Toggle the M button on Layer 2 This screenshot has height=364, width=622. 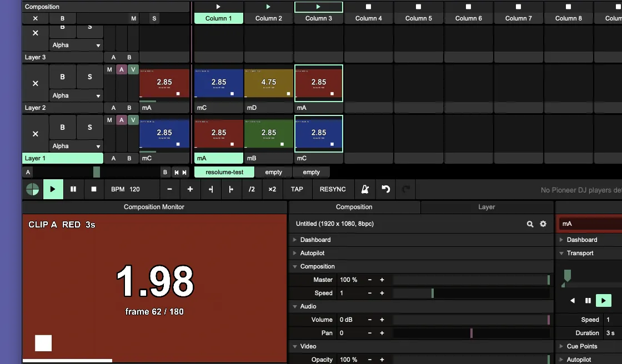[x=109, y=69]
